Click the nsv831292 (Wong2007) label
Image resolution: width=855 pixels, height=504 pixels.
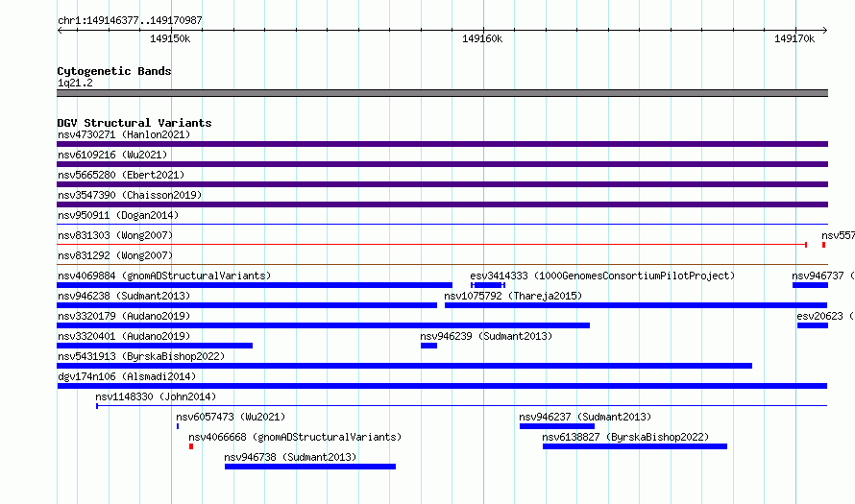115,255
